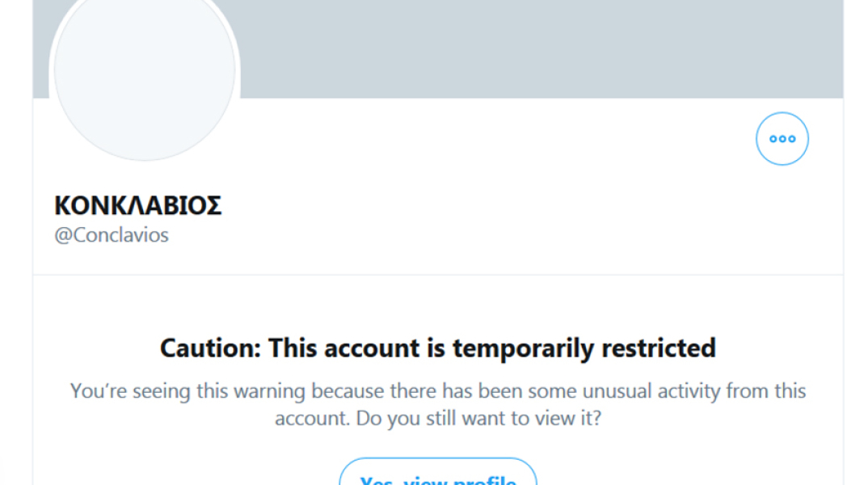Screen dimensions: 868x485
Task: Click the display name ΚΟΝΚΛΑΒΙΟΣ
Action: (138, 206)
